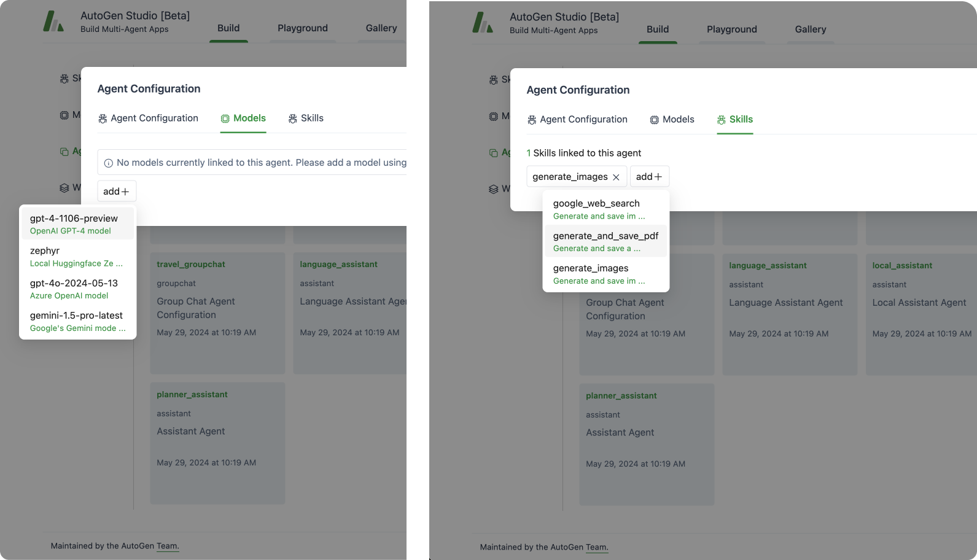Viewport: 977px width, 560px height.
Task: Click Agents sidebar icon in left window
Action: [64, 151]
